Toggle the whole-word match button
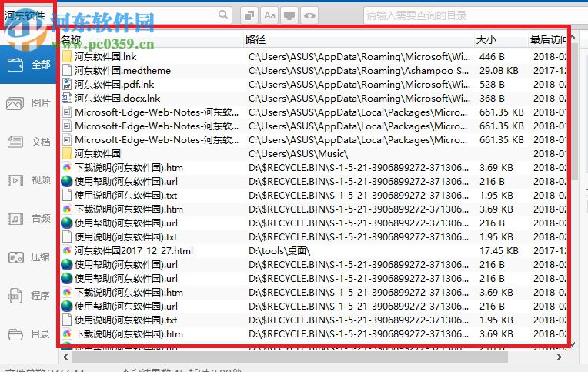 tap(249, 15)
